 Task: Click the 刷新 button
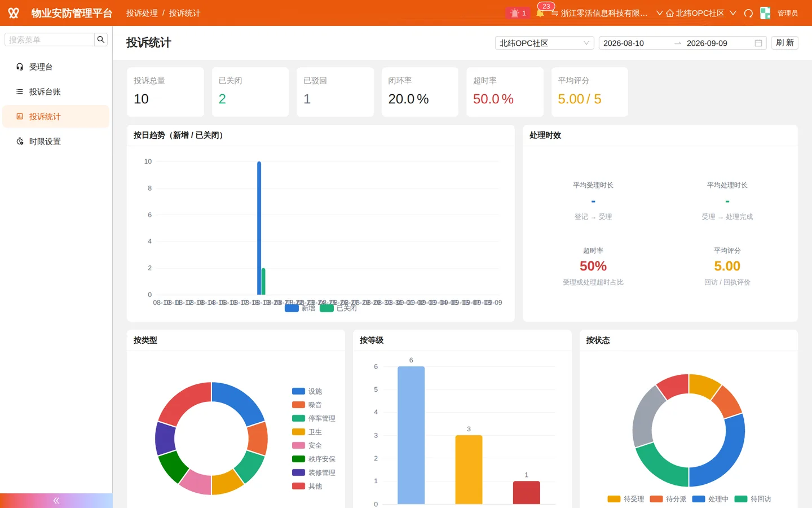pos(784,43)
